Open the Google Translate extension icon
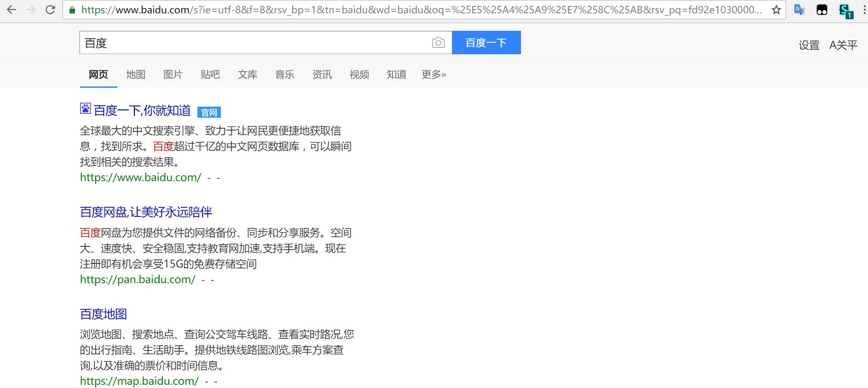The image size is (868, 388). [x=799, y=10]
